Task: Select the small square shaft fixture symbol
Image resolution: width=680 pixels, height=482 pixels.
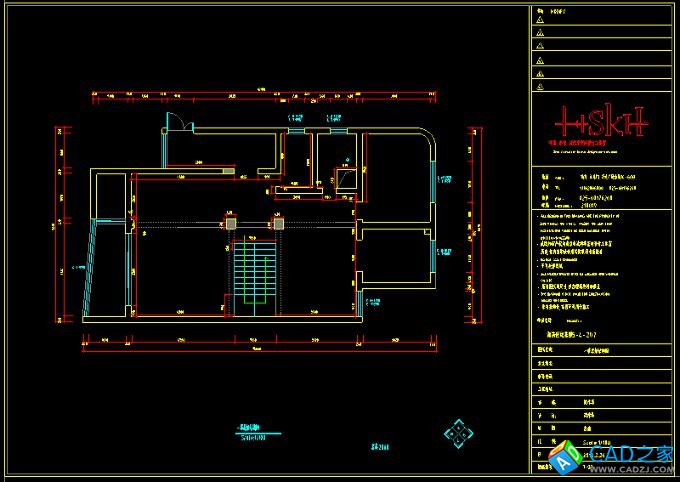Action: point(347,178)
